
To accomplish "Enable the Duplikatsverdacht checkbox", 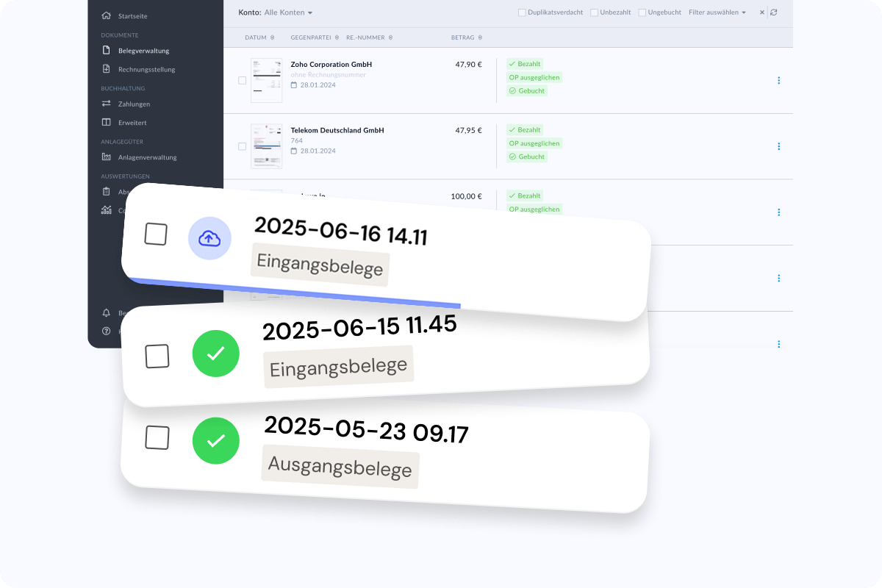I will point(522,12).
